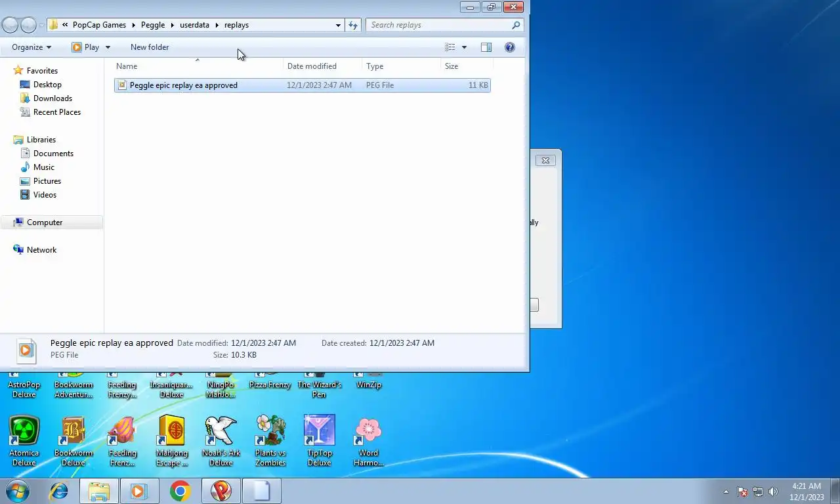Screen dimensions: 840x504
Task: Expand the arrow after userdata breadcrumb
Action: click(x=217, y=25)
